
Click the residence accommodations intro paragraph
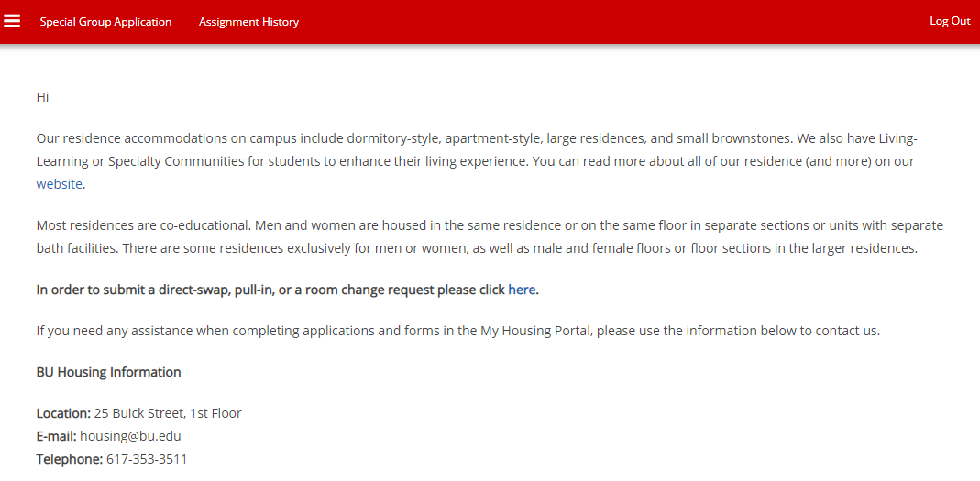(477, 161)
